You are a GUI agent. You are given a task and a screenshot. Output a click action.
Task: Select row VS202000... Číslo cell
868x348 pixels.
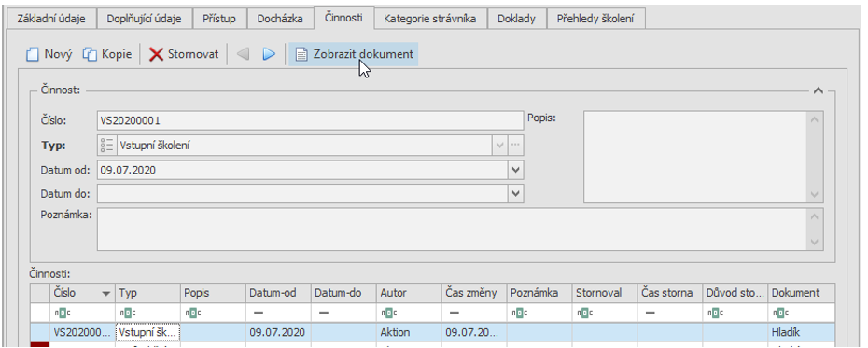[82, 332]
